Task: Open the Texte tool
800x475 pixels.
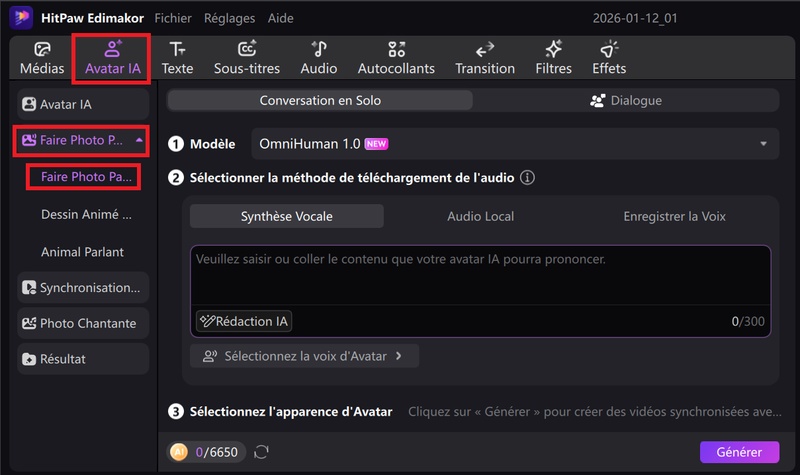Action: 177,58
